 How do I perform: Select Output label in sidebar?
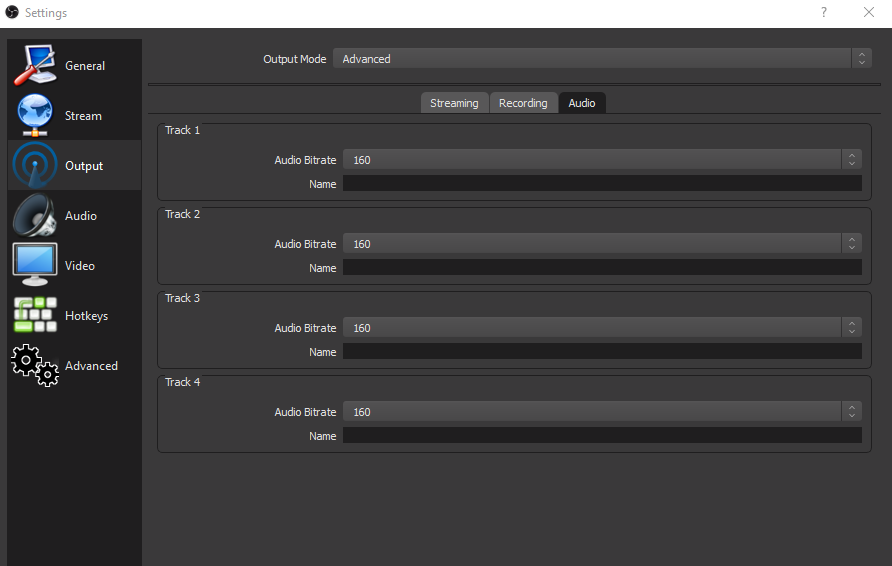coord(84,166)
